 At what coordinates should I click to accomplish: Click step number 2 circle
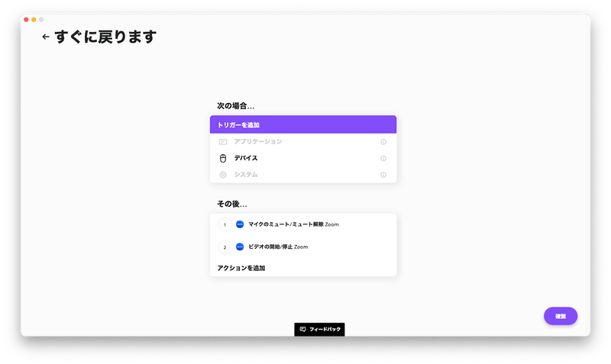coord(225,247)
